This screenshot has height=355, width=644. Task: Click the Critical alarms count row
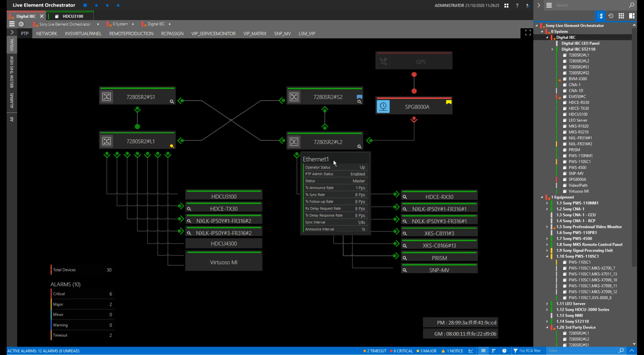click(82, 294)
